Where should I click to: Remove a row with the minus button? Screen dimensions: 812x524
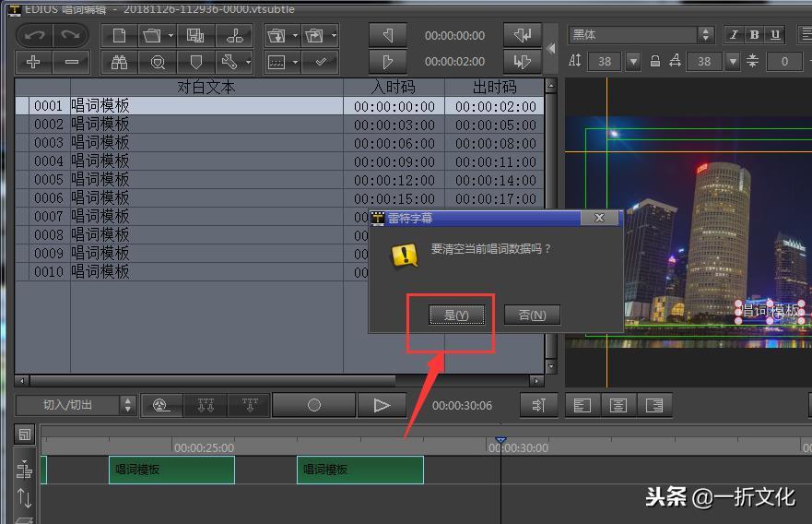click(72, 62)
